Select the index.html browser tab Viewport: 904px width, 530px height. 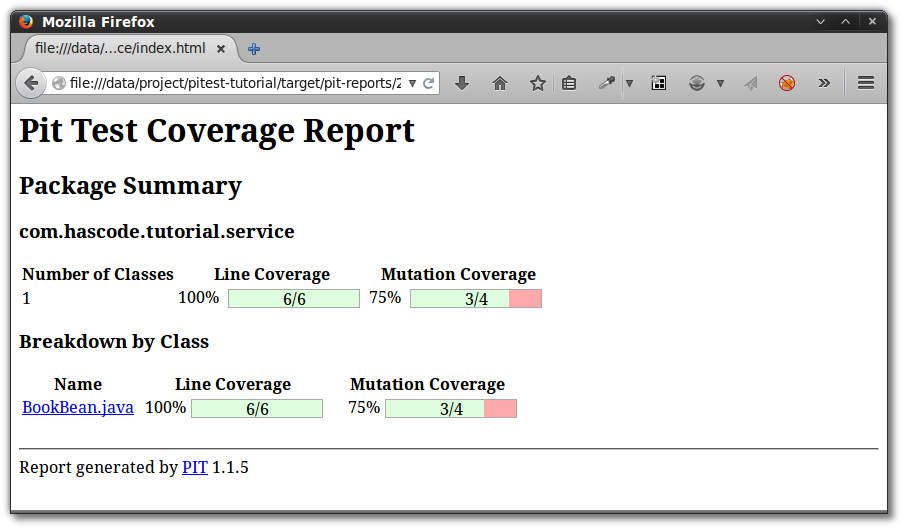[x=120, y=48]
